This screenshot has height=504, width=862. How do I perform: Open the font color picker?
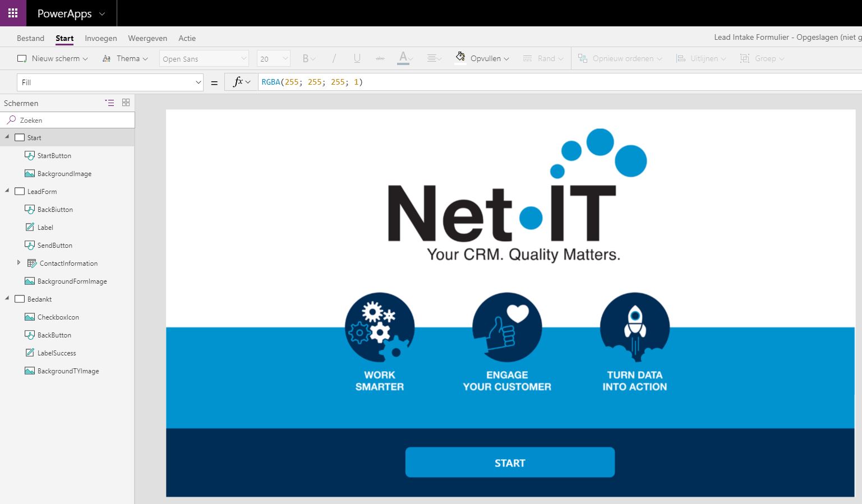tap(404, 58)
